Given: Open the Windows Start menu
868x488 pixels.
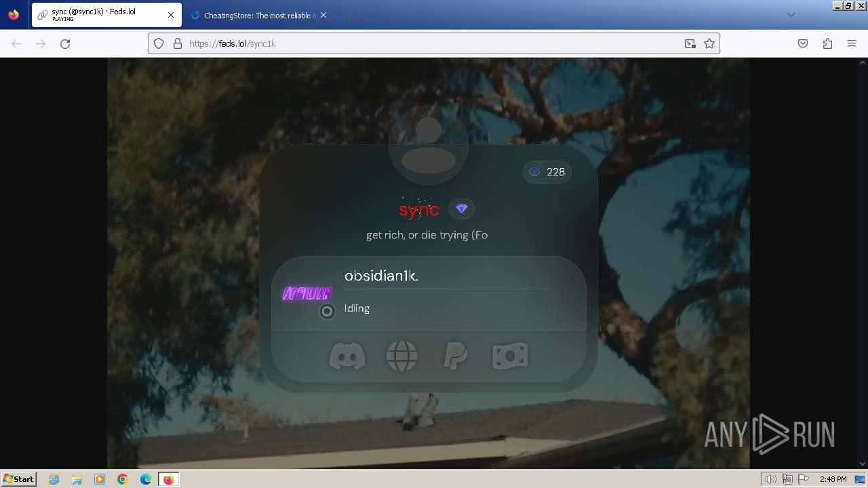Looking at the screenshot, I should tap(18, 479).
